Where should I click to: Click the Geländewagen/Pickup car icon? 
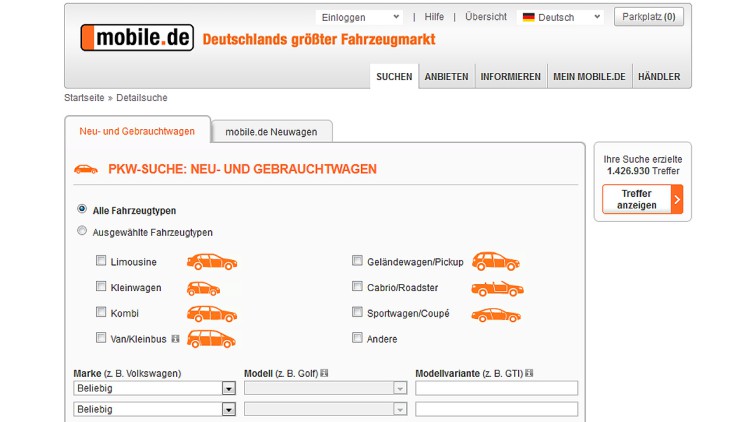click(x=496, y=261)
